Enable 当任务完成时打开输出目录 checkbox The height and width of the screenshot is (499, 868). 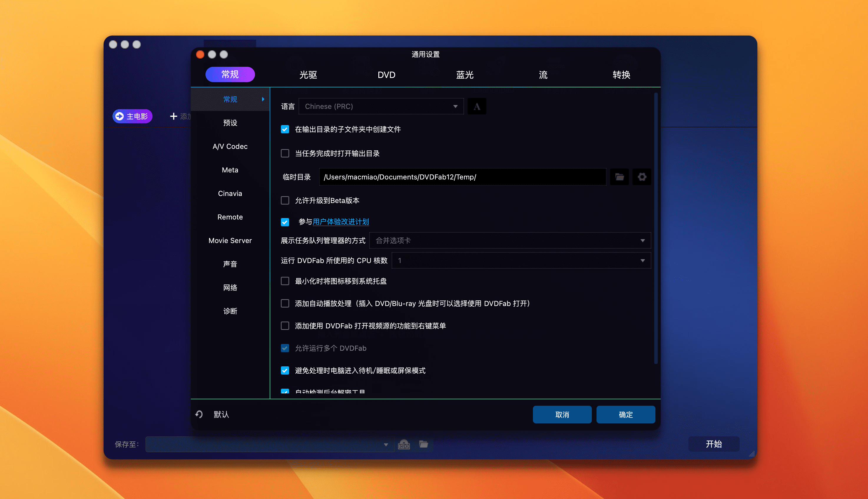pos(285,153)
